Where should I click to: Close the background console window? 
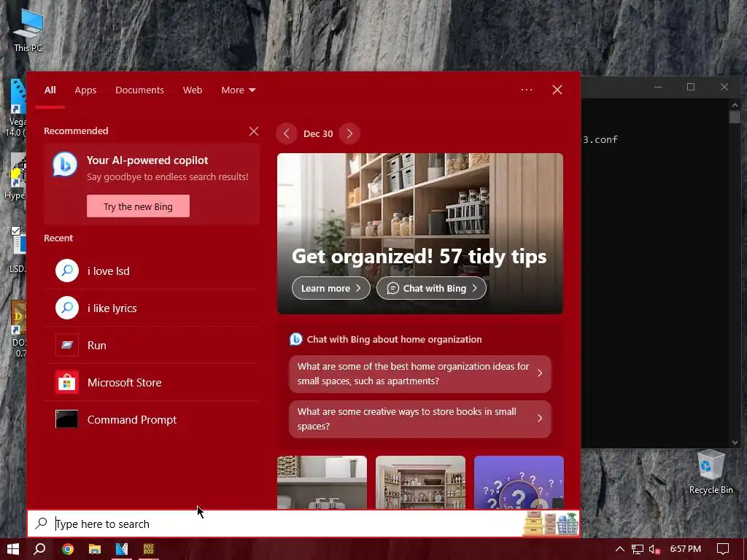coord(724,87)
